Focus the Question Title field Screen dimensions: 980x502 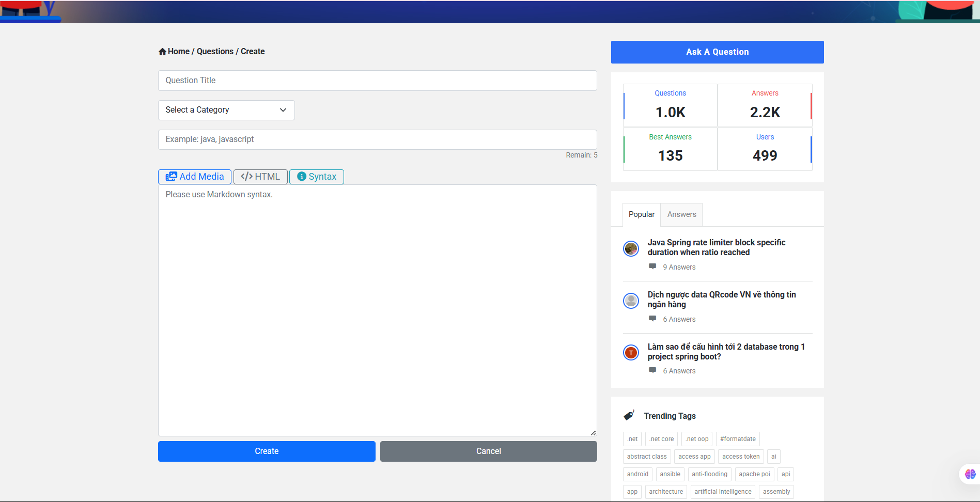(378, 81)
